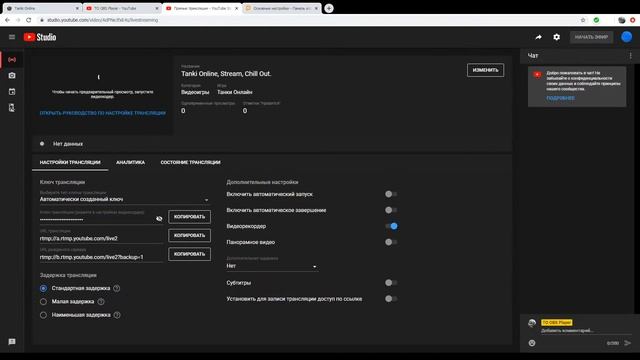Click the Нет данных status text
Image resolution: width=640 pixels, height=360 pixels.
pos(68,144)
